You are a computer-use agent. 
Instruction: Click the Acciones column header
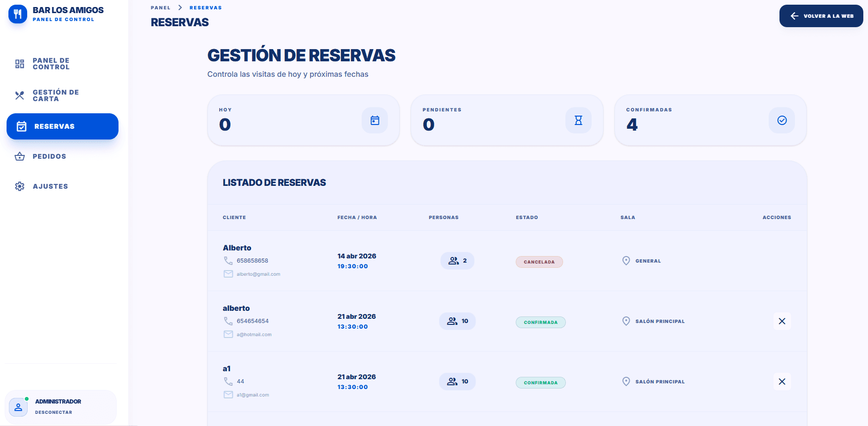777,218
